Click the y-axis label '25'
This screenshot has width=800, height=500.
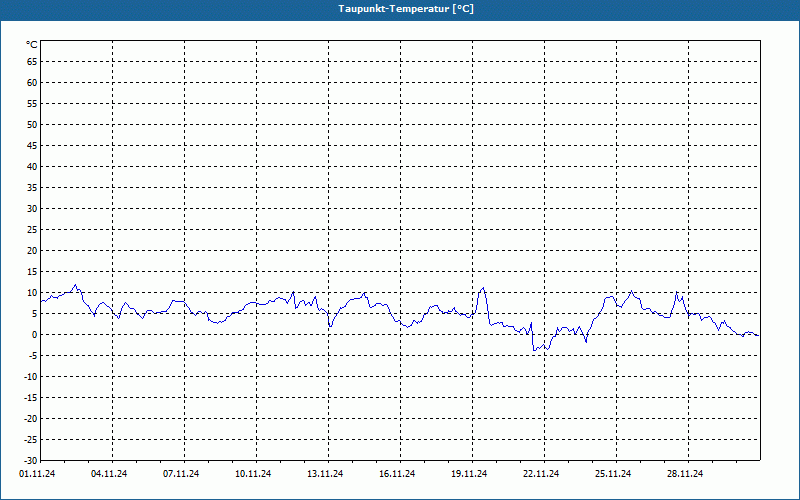pyautogui.click(x=32, y=230)
